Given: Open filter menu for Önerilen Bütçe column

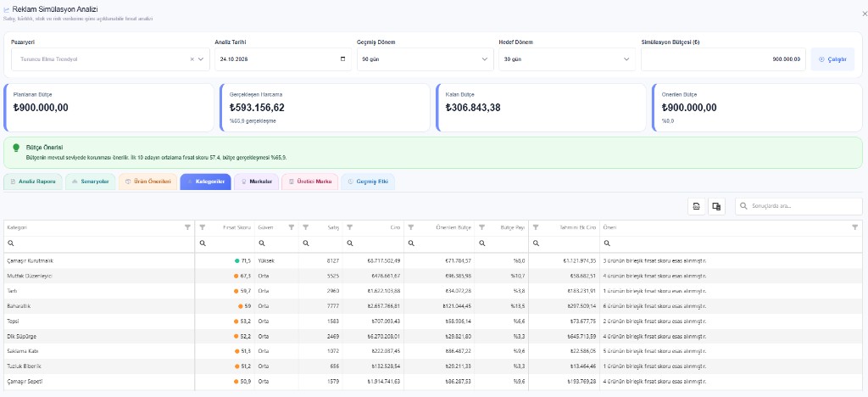Looking at the screenshot, I should click(x=411, y=227).
